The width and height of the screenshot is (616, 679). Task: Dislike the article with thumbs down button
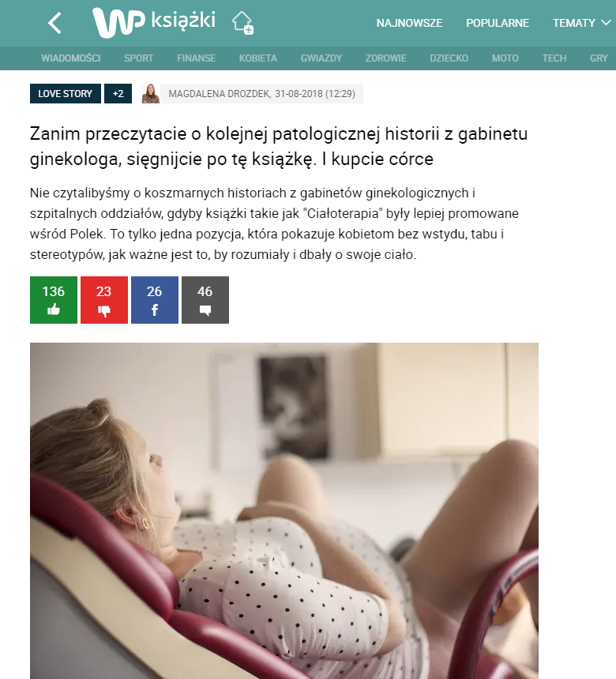[x=104, y=300]
